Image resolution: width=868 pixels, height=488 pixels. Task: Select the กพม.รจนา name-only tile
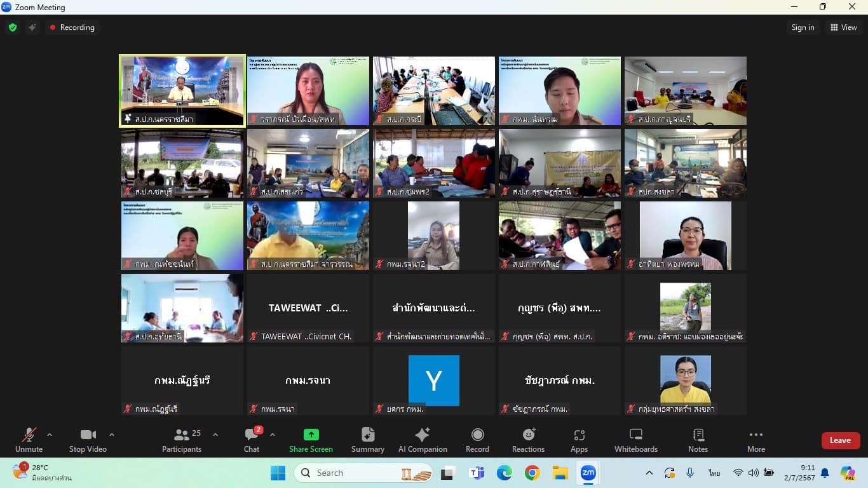tap(308, 381)
